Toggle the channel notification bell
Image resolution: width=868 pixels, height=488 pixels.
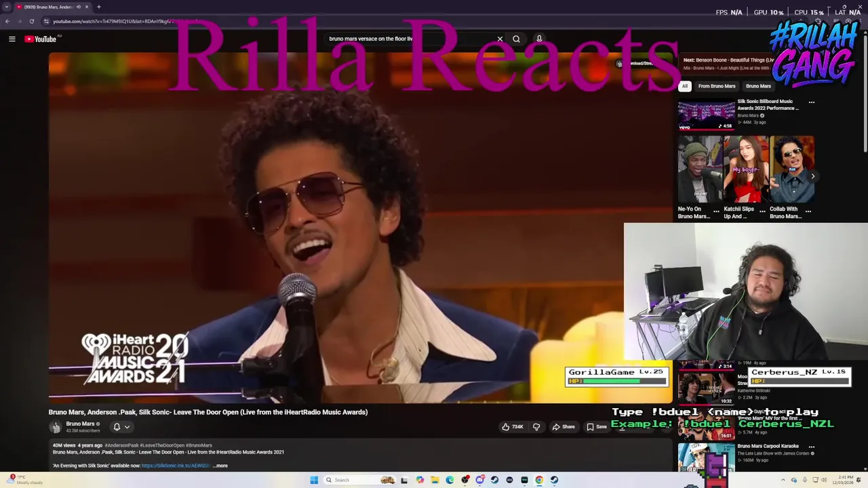point(117,427)
